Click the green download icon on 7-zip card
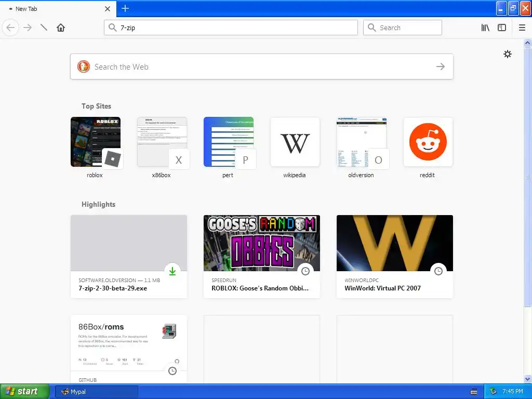Image resolution: width=532 pixels, height=399 pixels. pos(172,271)
